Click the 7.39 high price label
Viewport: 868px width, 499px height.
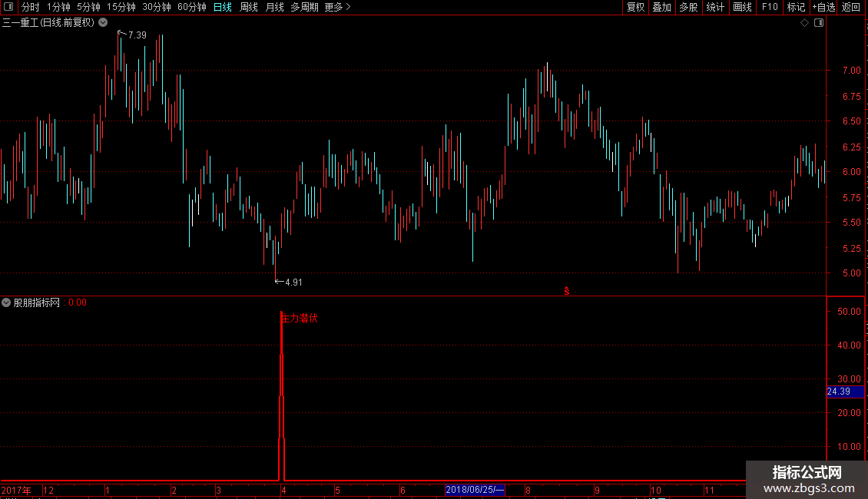pyautogui.click(x=137, y=35)
